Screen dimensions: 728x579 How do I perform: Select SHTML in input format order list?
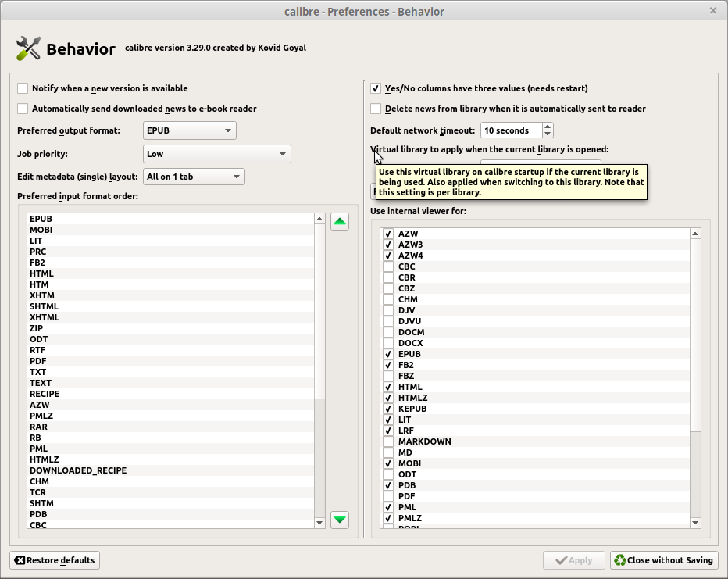pos(171,306)
